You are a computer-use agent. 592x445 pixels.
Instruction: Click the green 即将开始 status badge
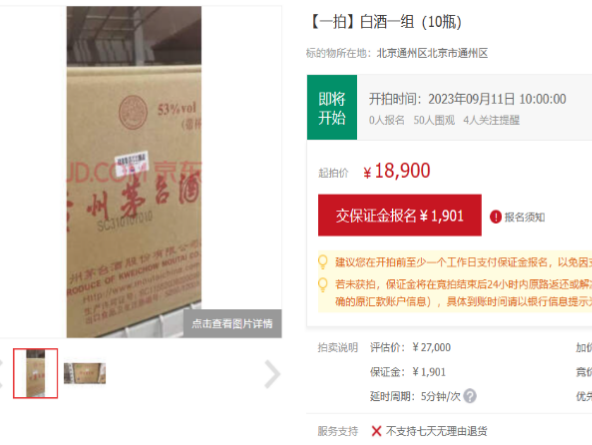pos(332,108)
